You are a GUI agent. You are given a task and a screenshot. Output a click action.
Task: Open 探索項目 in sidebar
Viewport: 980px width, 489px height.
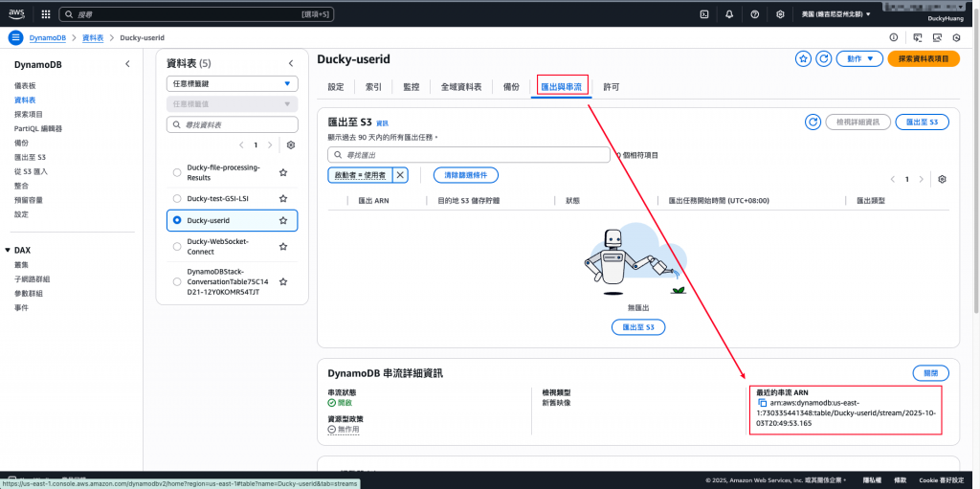click(29, 114)
